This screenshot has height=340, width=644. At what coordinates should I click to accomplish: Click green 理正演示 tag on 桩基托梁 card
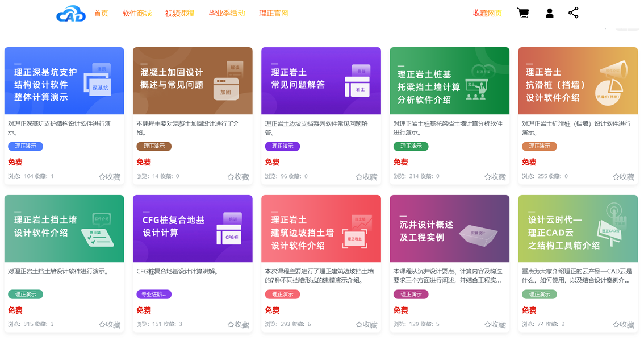tap(411, 146)
